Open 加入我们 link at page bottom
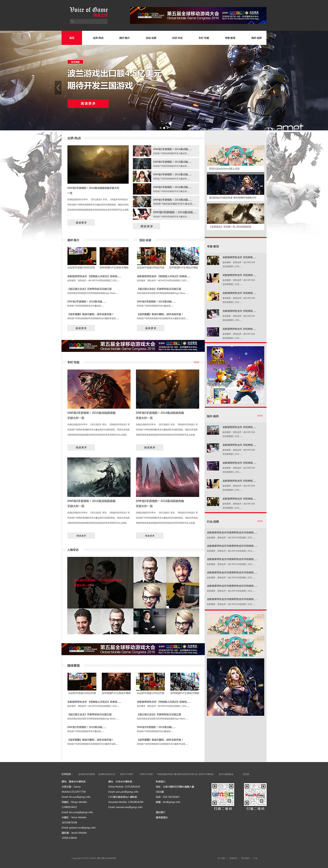Viewport: 328px width, 868px height. point(222,858)
